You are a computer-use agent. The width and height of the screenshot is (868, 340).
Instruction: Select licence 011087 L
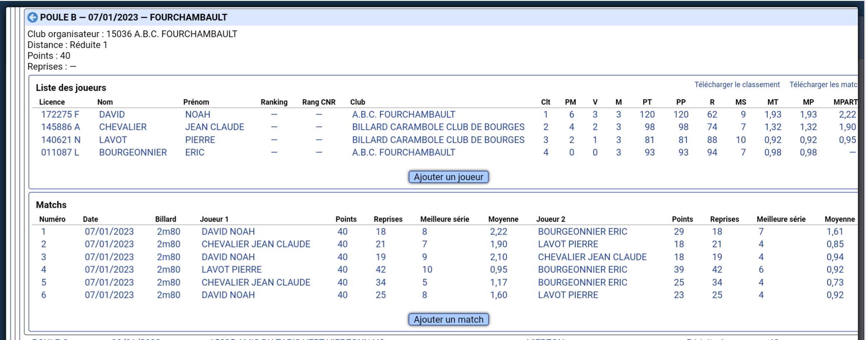coord(60,152)
